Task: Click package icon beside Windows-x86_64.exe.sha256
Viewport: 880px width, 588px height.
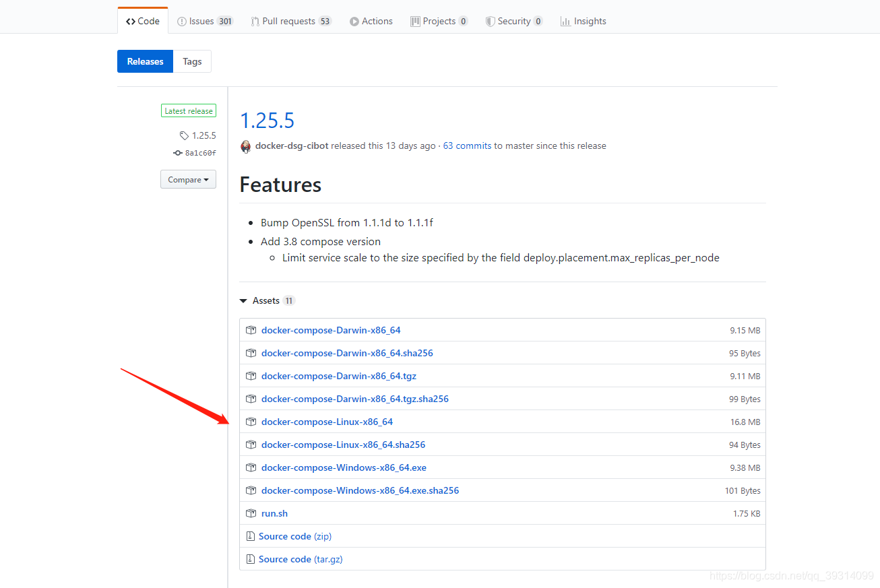Action: click(251, 490)
